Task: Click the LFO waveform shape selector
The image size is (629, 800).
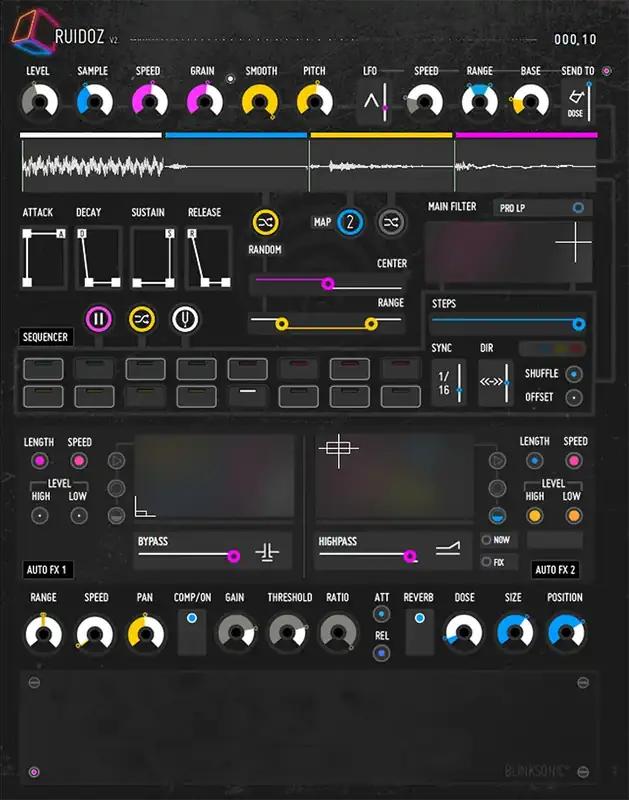Action: point(371,102)
